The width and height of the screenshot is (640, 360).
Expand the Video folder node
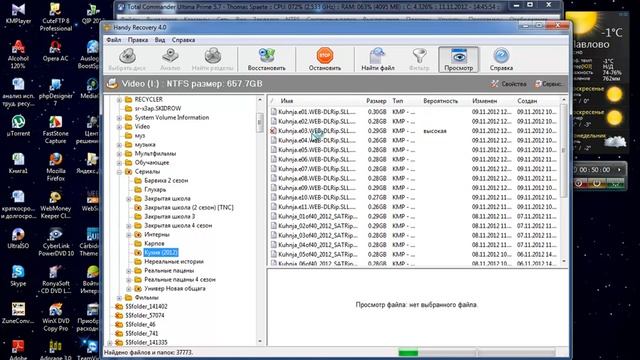(x=119, y=127)
